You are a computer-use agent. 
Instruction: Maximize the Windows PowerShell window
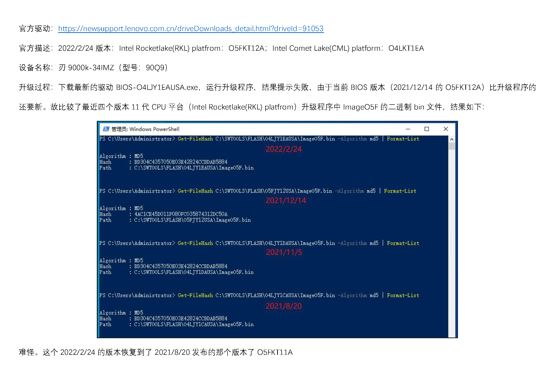click(x=427, y=129)
